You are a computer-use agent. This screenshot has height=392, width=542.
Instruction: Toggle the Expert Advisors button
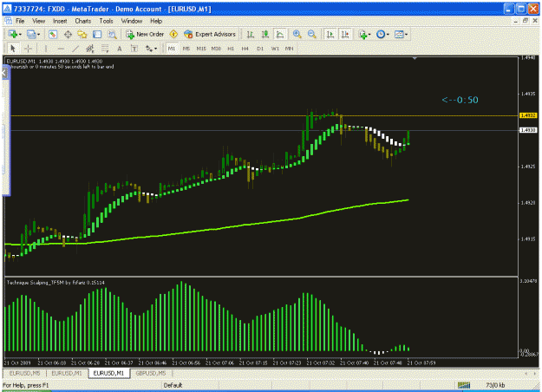tap(210, 34)
